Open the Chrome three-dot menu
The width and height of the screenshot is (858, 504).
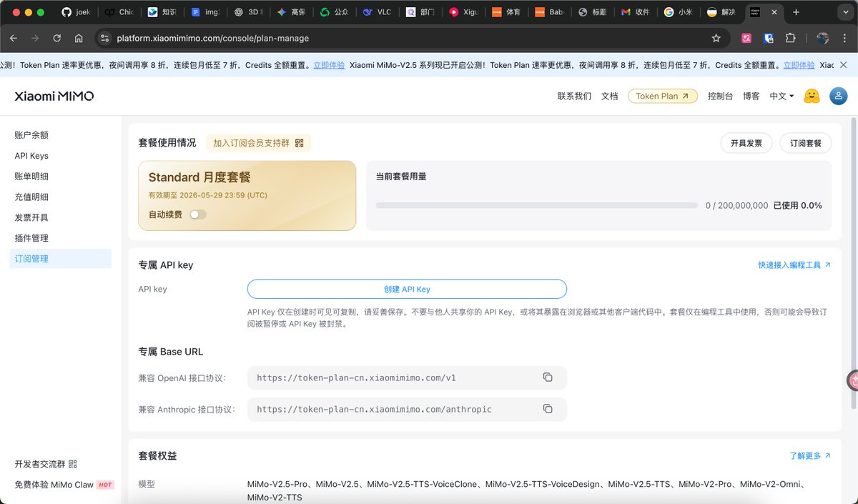click(x=844, y=38)
